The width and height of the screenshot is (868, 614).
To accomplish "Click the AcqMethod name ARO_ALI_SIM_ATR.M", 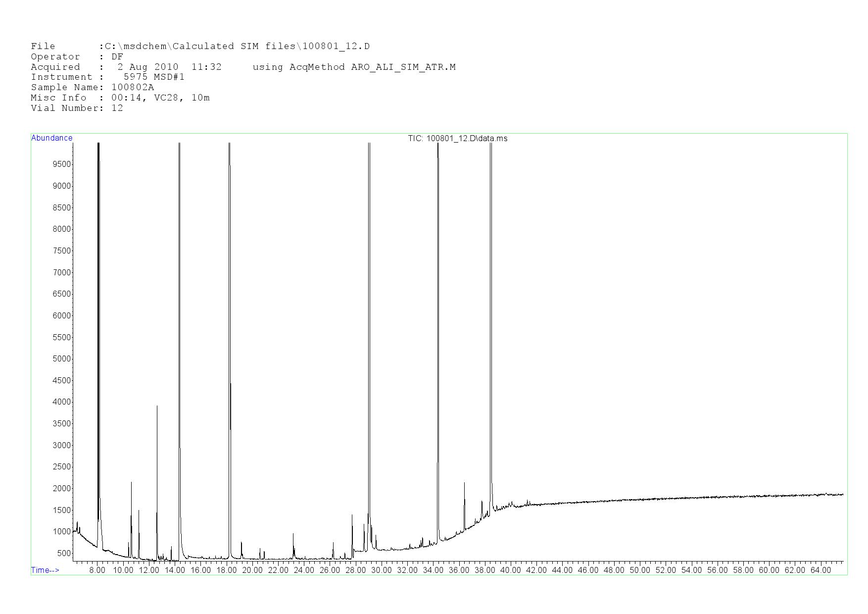I will point(403,67).
